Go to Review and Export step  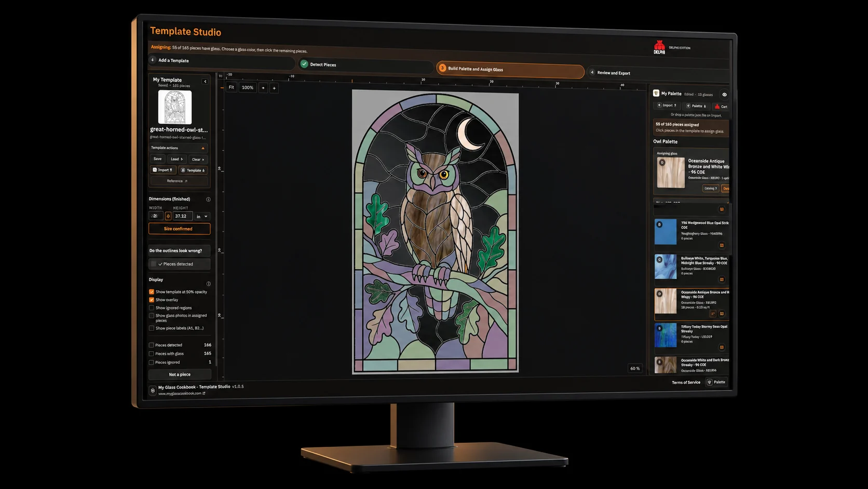coord(657,73)
